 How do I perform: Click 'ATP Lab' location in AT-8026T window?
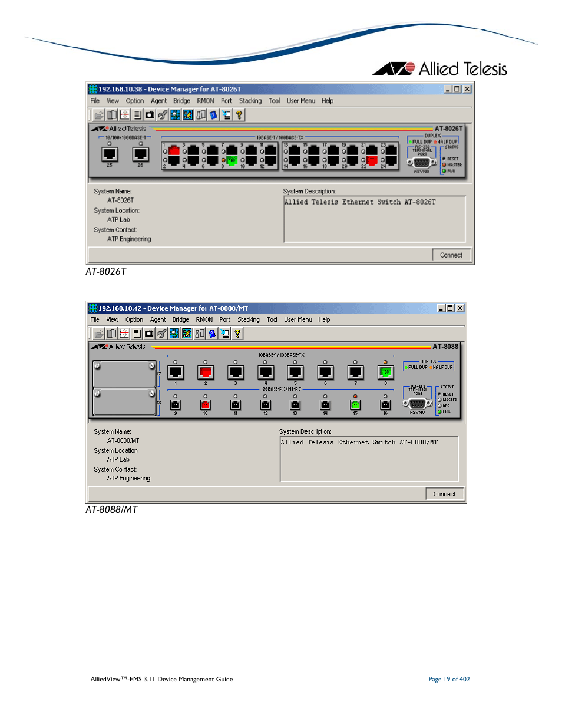coord(118,219)
